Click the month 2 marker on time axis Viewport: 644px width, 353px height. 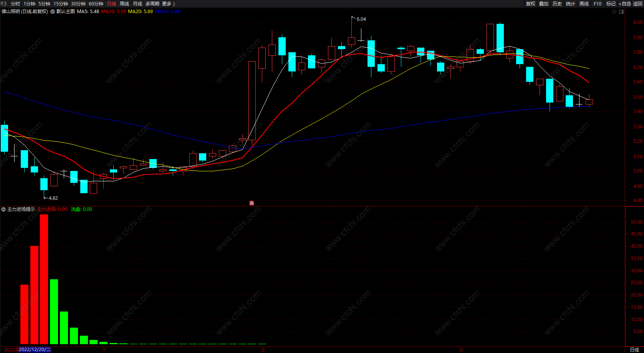click(x=263, y=350)
